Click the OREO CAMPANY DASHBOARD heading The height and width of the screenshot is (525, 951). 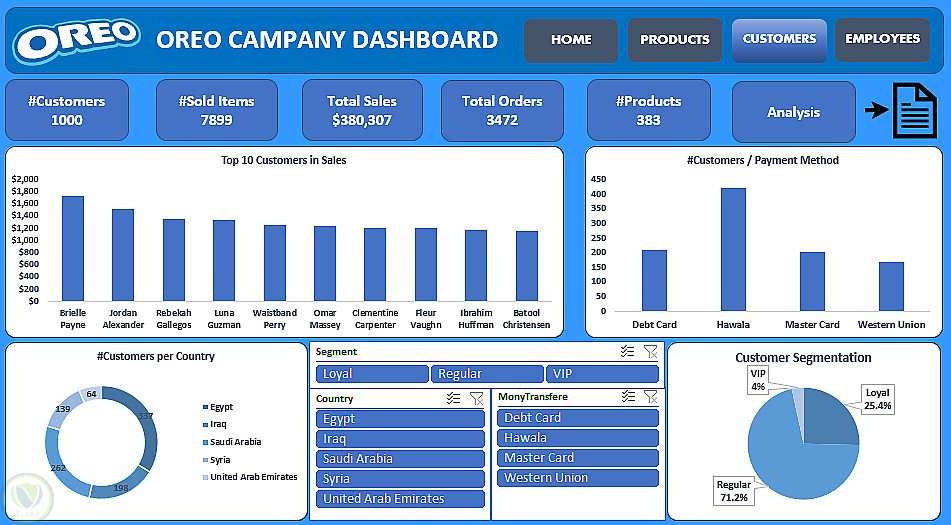pyautogui.click(x=327, y=40)
